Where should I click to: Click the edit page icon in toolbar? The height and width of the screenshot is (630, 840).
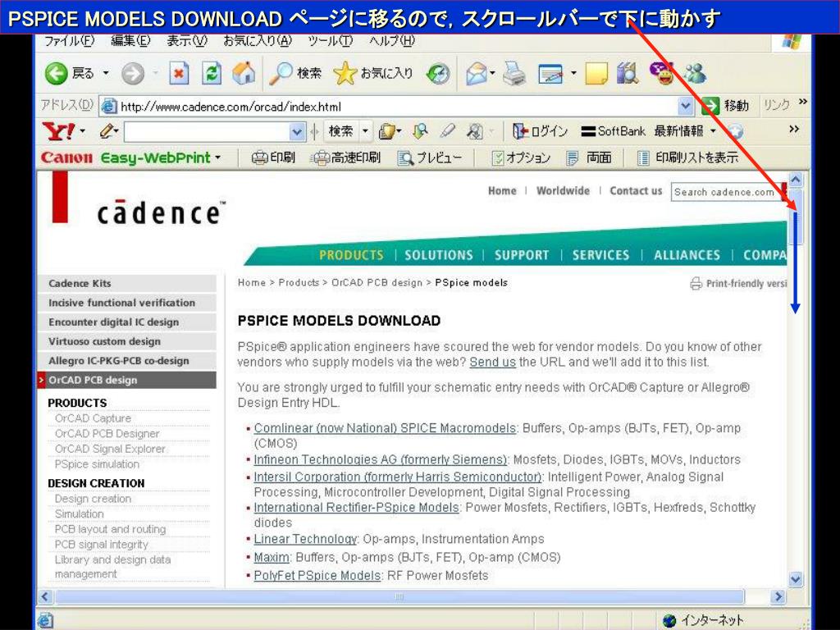click(x=550, y=73)
